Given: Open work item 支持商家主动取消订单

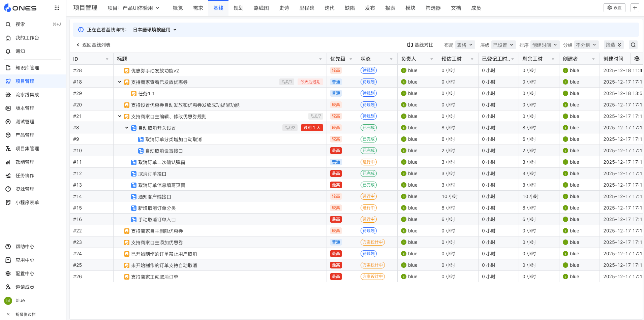Looking at the screenshot, I should (155, 277).
